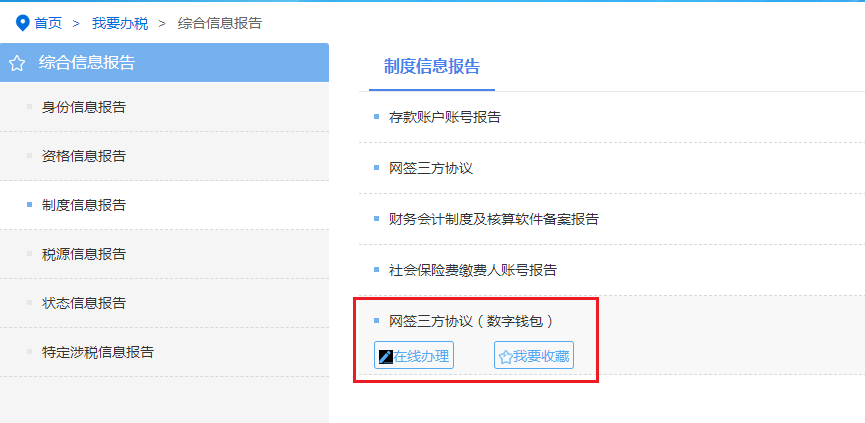Switch to the 制度信息报告 tab heading
This screenshot has width=865, height=423.
pyautogui.click(x=432, y=67)
